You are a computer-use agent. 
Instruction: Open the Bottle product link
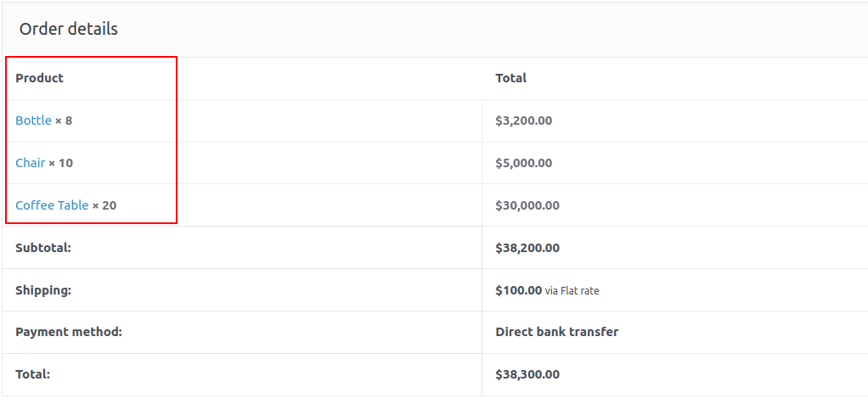(33, 121)
